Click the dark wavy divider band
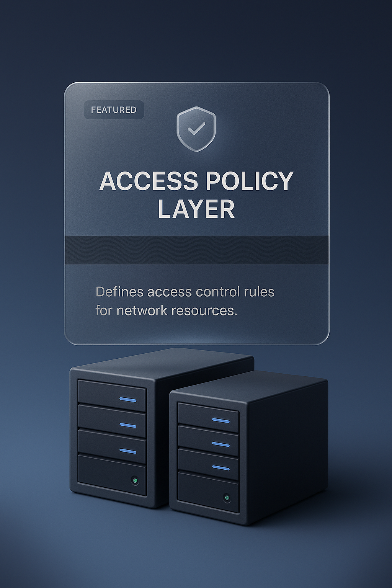The width and height of the screenshot is (392, 588). click(x=196, y=250)
